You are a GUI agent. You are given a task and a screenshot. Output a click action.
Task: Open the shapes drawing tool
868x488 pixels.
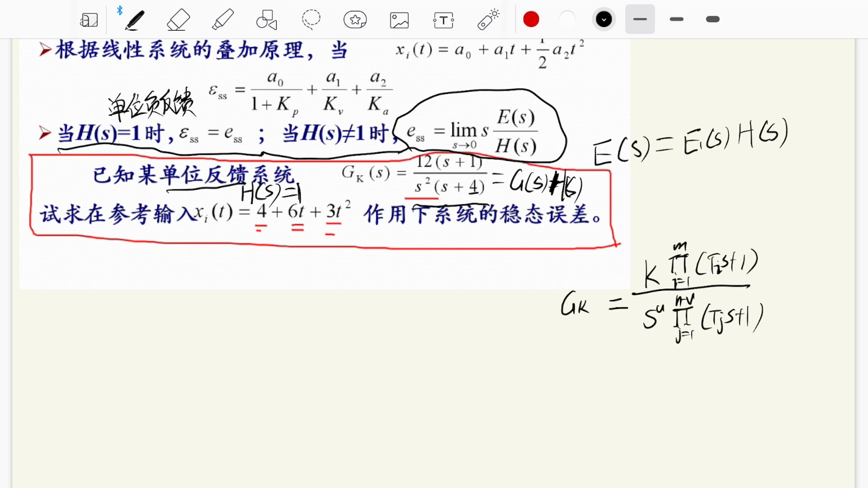pos(266,19)
